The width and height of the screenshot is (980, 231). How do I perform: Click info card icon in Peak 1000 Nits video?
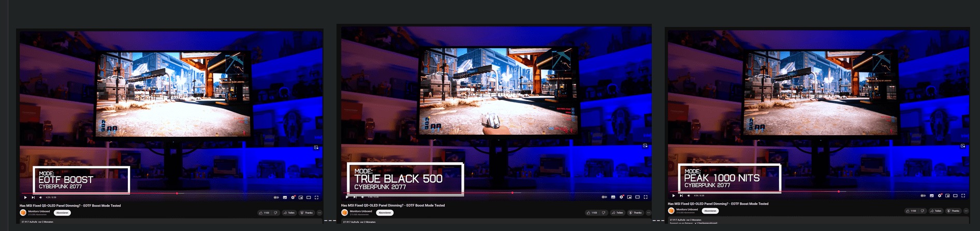[963, 146]
